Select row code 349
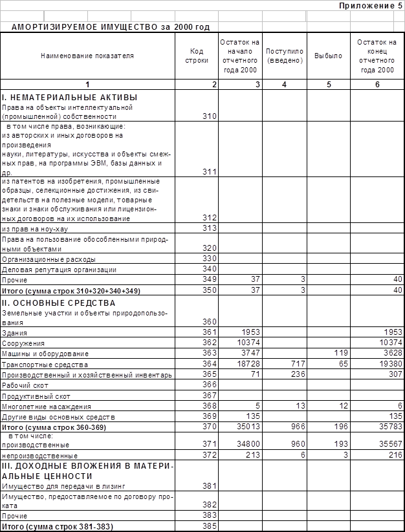The height and width of the screenshot is (532, 405). pyautogui.click(x=210, y=279)
